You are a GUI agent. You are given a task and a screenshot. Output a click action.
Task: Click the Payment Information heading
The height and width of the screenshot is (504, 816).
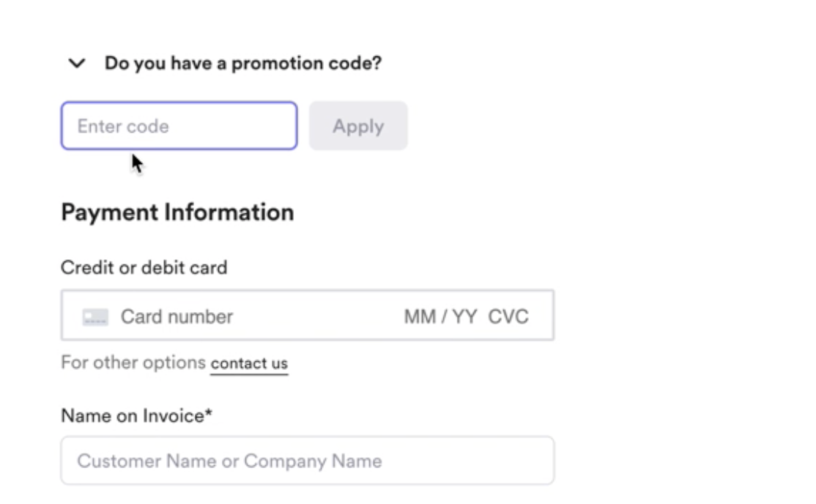click(x=177, y=212)
